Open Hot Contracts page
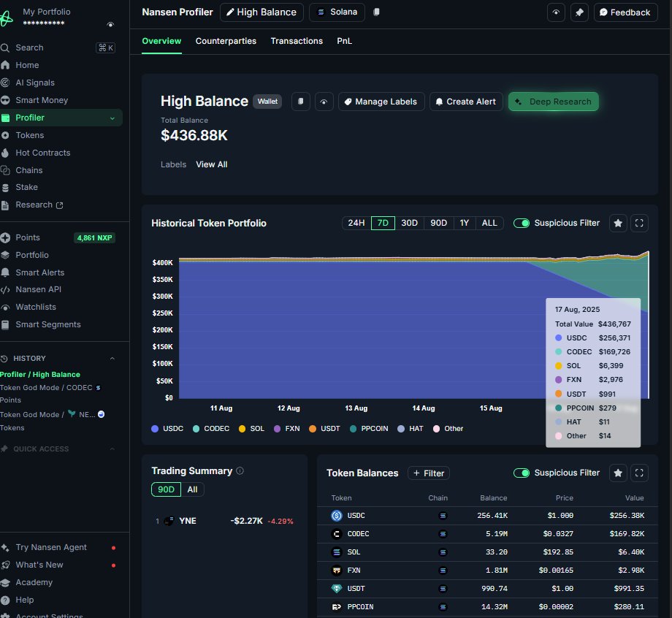 coord(43,153)
